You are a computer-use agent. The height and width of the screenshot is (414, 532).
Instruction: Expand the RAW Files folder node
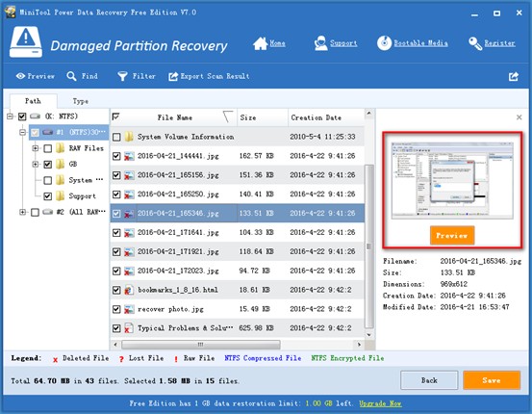coord(36,148)
